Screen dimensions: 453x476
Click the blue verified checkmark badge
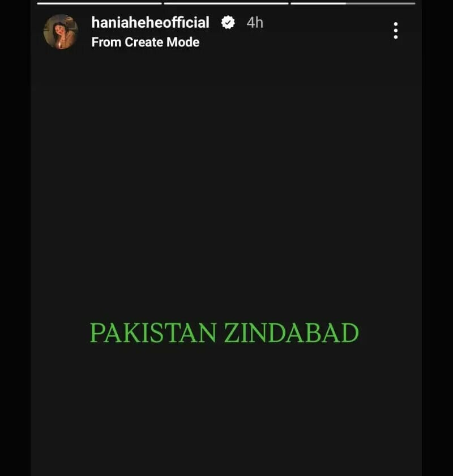(228, 23)
